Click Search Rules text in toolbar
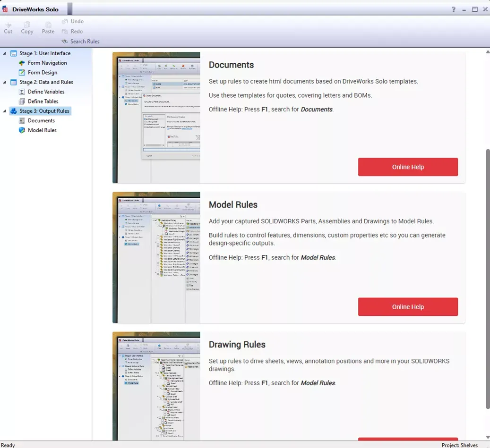Image resolution: width=490 pixels, height=448 pixels. click(85, 41)
